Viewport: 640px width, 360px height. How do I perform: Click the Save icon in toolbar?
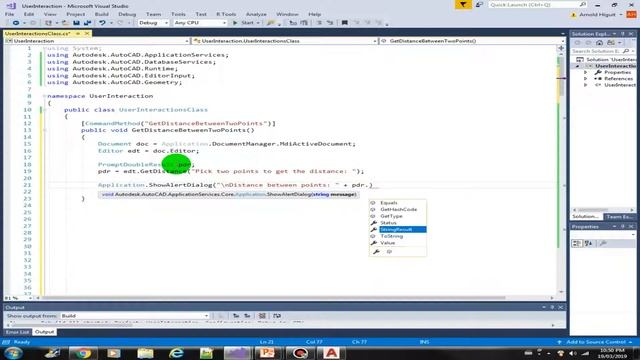(x=76, y=23)
